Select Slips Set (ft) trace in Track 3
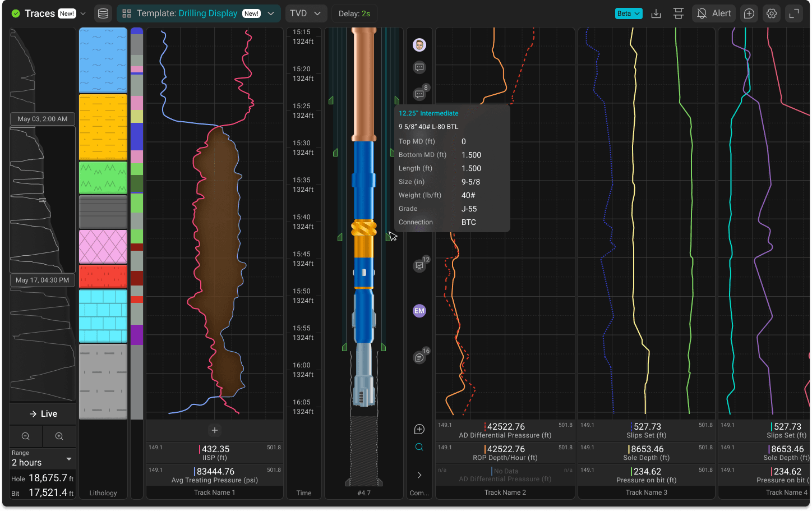This screenshot has width=812, height=511. pyautogui.click(x=647, y=430)
